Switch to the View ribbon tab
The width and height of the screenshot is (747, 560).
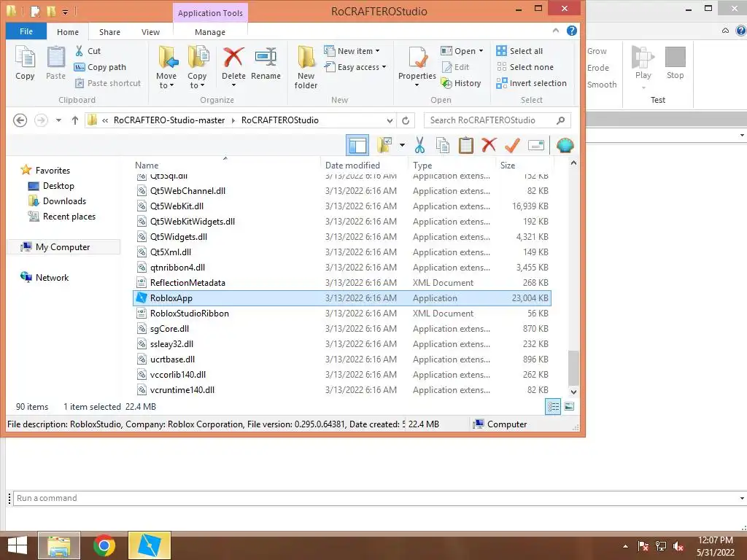[x=150, y=32]
